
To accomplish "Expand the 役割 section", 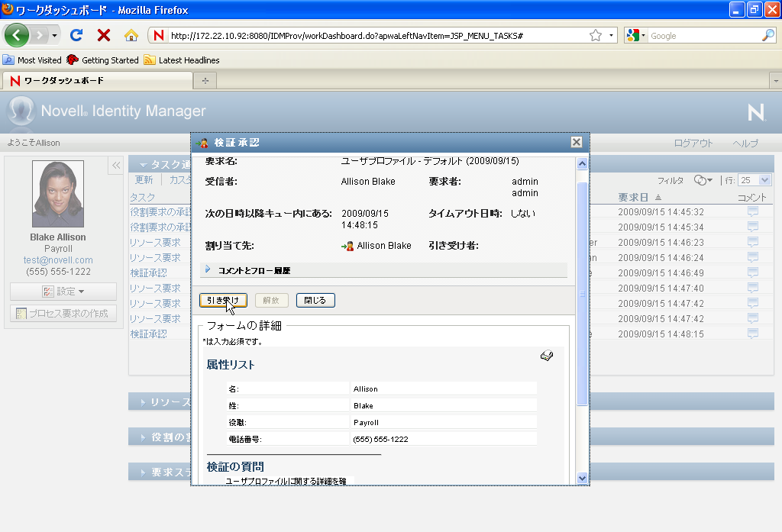I will pyautogui.click(x=143, y=437).
